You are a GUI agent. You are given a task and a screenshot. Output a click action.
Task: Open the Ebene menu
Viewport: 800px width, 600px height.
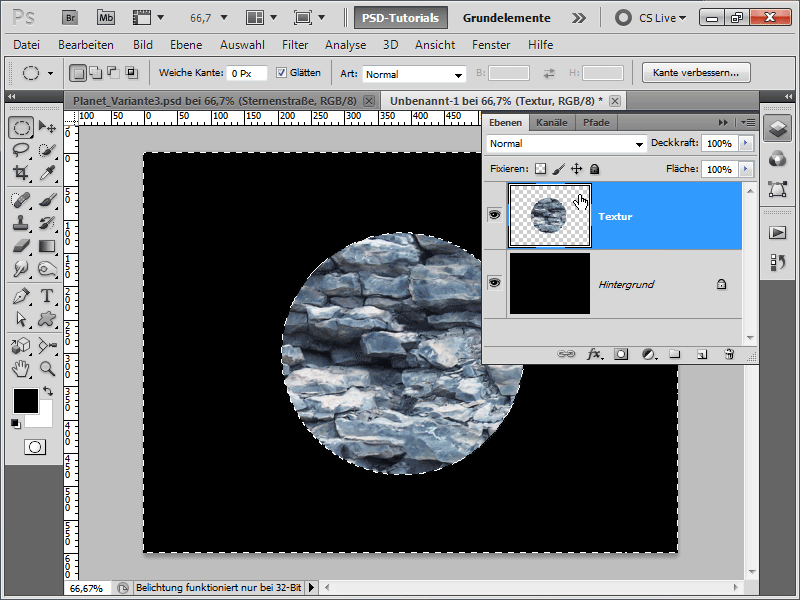click(x=186, y=45)
